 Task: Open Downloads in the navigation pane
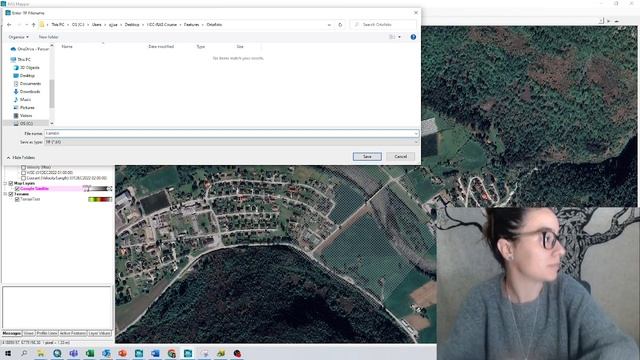(27, 92)
